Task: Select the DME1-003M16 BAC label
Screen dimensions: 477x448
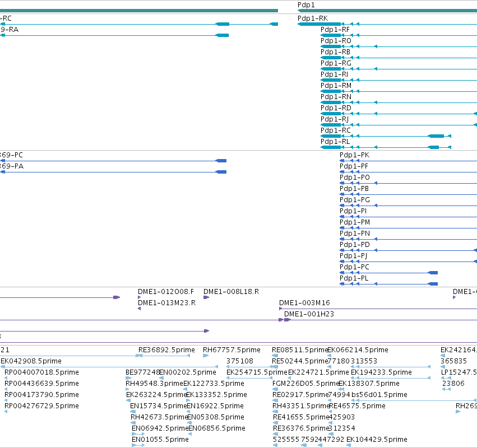Action: (304, 303)
